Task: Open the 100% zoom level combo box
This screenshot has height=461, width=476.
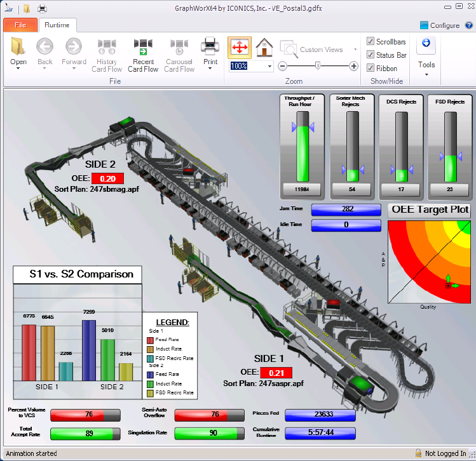Action: [269, 66]
